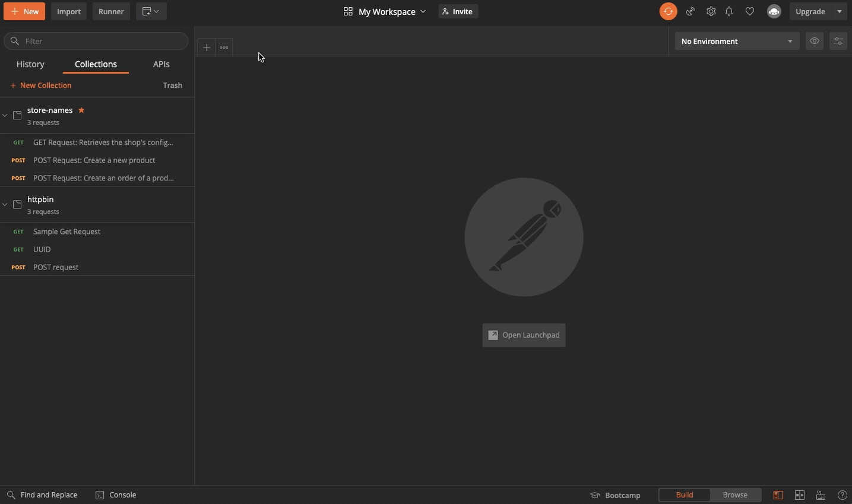Image resolution: width=852 pixels, height=504 pixels.
Task: Open the No Environment dropdown
Action: click(x=737, y=41)
